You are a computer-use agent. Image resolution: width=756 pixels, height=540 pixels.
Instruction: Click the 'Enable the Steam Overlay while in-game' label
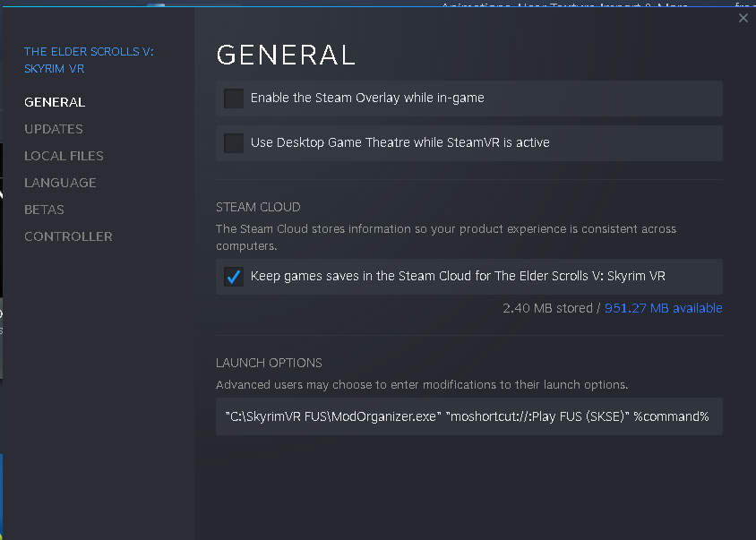[367, 98]
